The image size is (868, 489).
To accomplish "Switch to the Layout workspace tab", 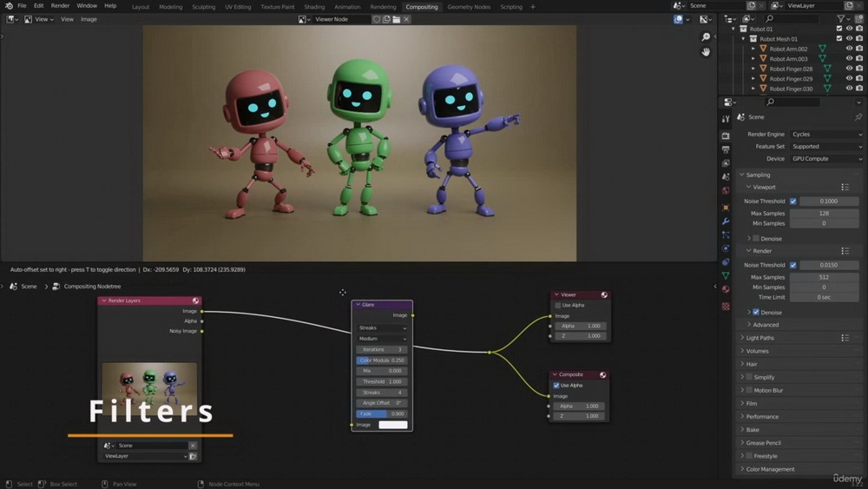I will pyautogui.click(x=141, y=7).
